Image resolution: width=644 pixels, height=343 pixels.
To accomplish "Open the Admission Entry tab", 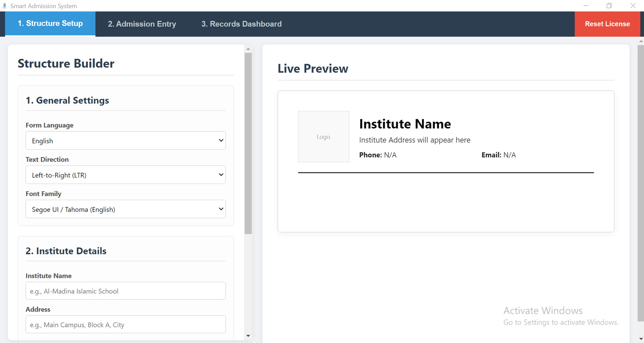I will (142, 24).
